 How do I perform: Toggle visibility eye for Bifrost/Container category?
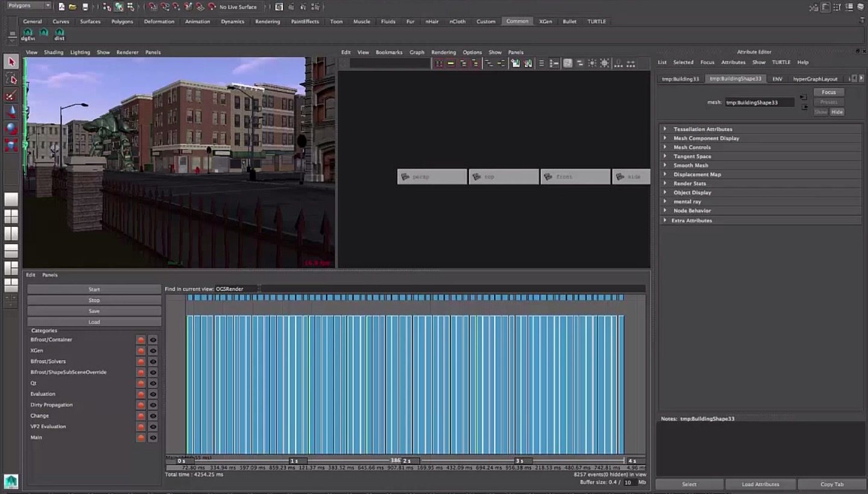[x=153, y=340]
